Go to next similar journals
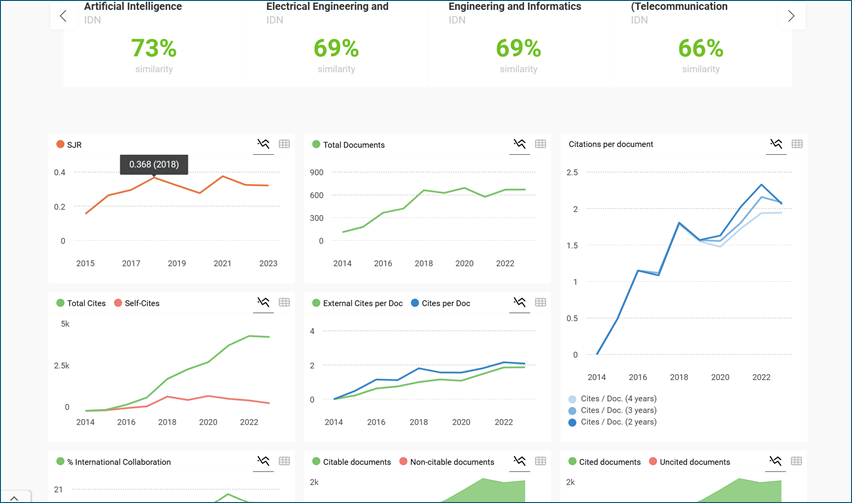 tap(791, 16)
